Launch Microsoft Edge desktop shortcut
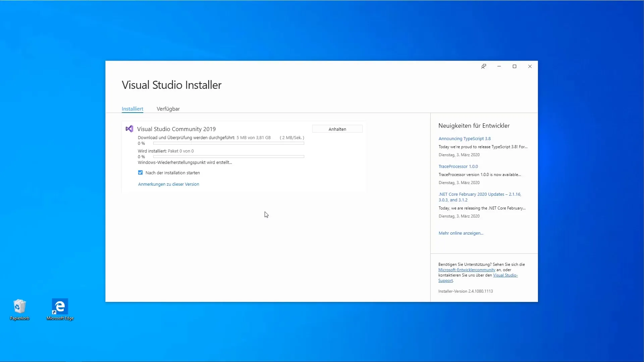The height and width of the screenshot is (362, 644). point(60,310)
